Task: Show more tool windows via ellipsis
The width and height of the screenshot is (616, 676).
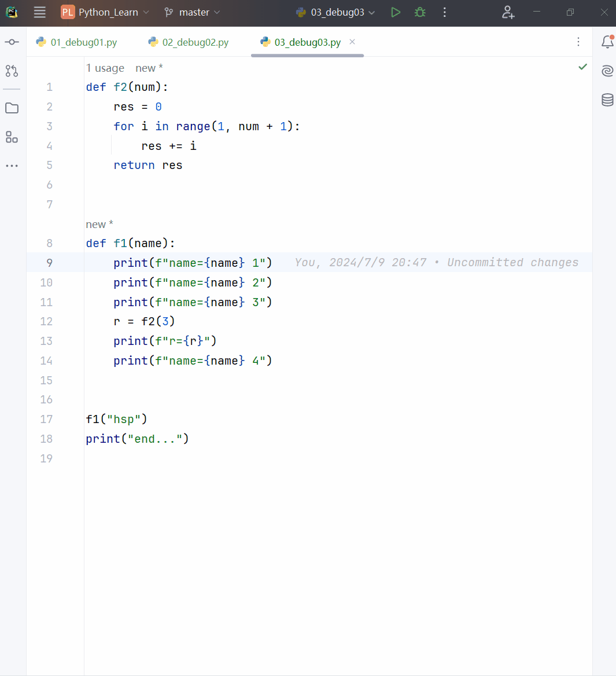Action: pos(12,166)
